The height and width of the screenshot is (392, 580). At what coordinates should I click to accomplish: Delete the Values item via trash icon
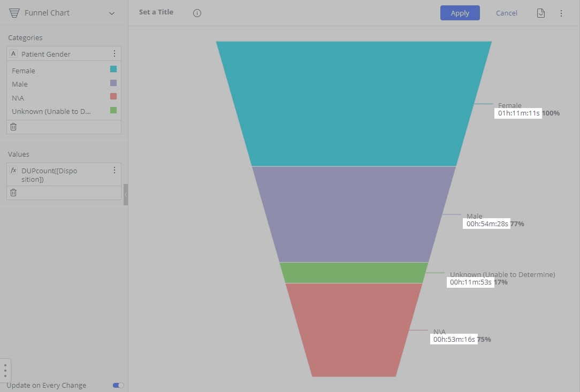(x=13, y=193)
